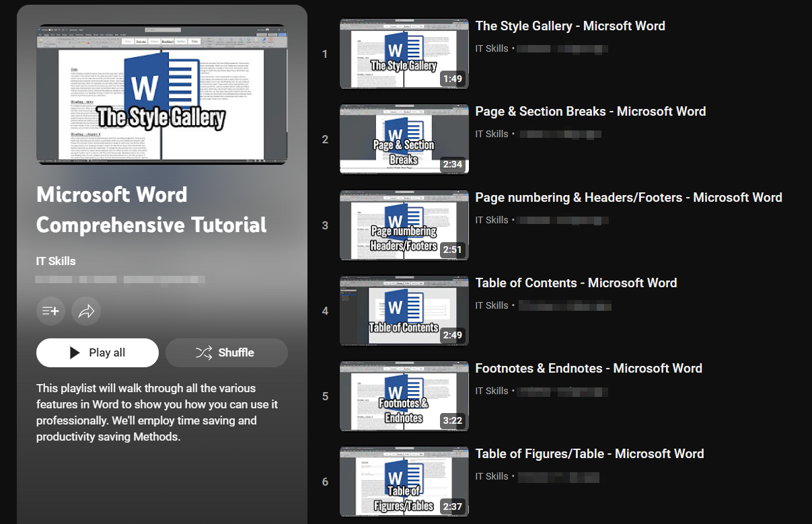Image resolution: width=812 pixels, height=524 pixels.
Task: Click the 2:49 duration badge
Action: (452, 336)
